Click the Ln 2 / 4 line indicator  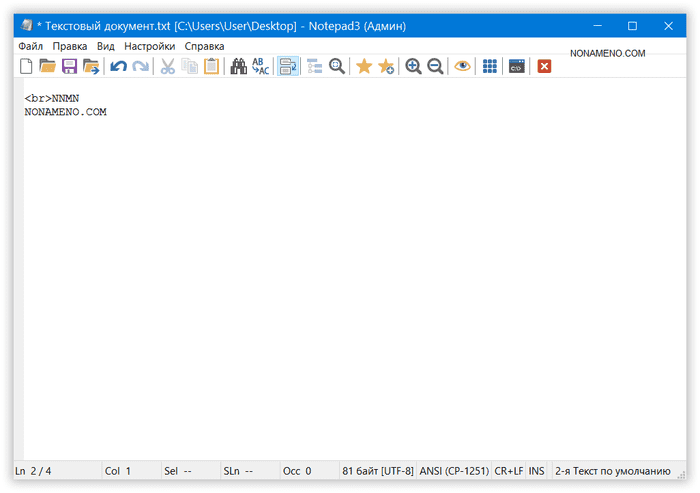point(32,470)
